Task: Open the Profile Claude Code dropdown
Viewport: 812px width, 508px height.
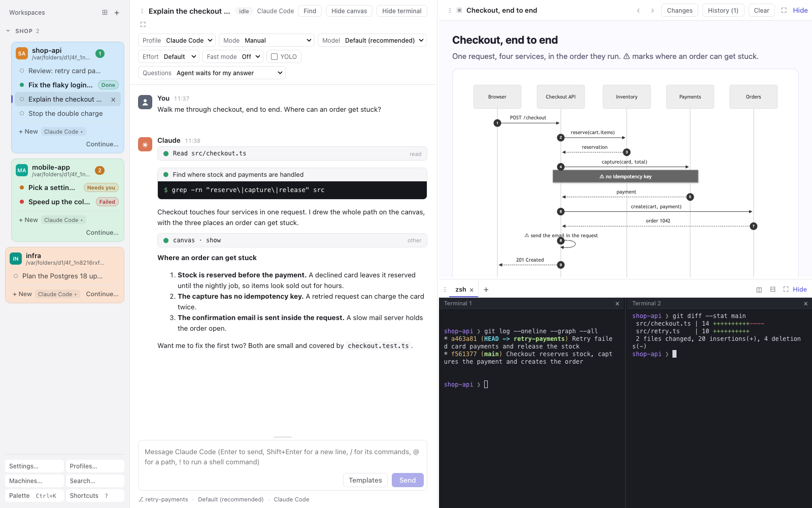Action: [177, 41]
